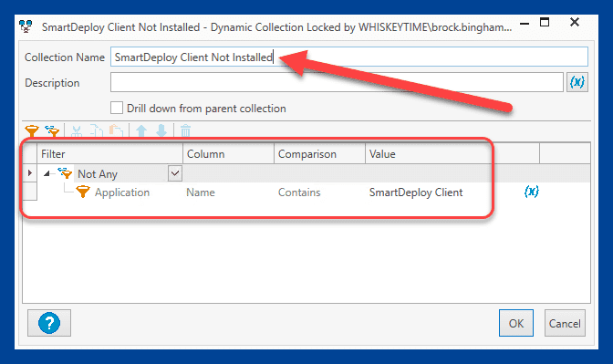Open the Not Any filter dropdown
Image resolution: width=613 pixels, height=364 pixels.
175,173
